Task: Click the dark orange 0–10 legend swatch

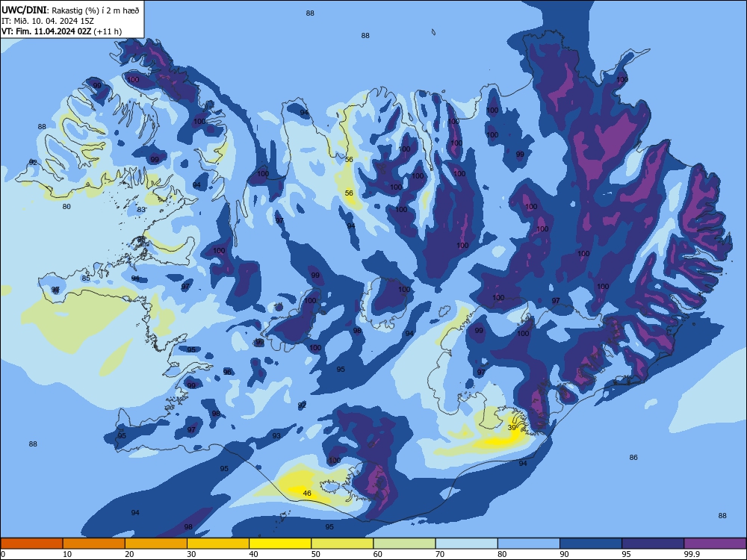Action: [31, 544]
